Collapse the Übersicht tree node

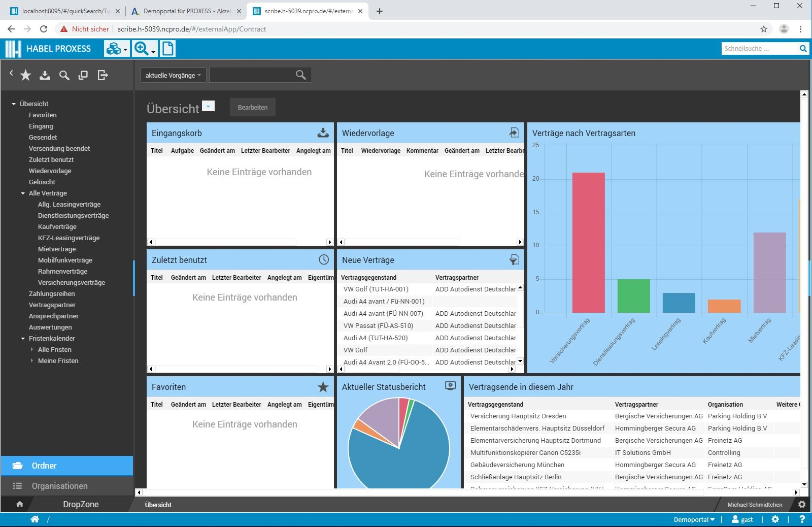(x=14, y=104)
